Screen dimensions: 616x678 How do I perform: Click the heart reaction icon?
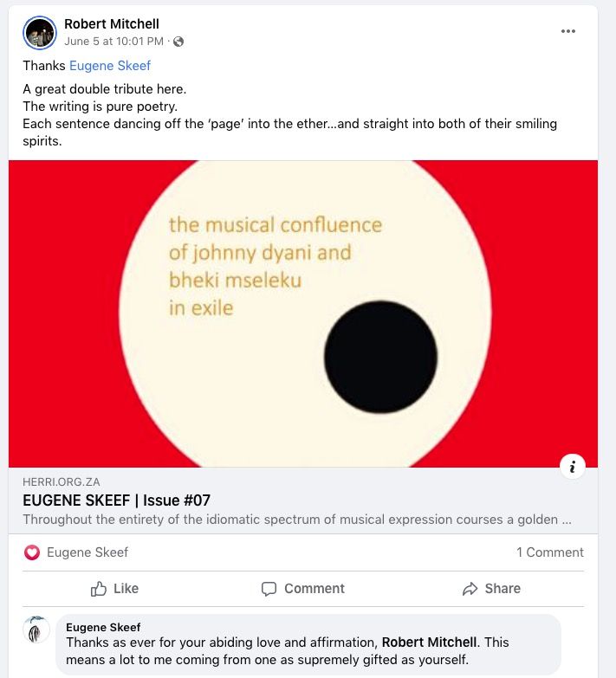[32, 552]
